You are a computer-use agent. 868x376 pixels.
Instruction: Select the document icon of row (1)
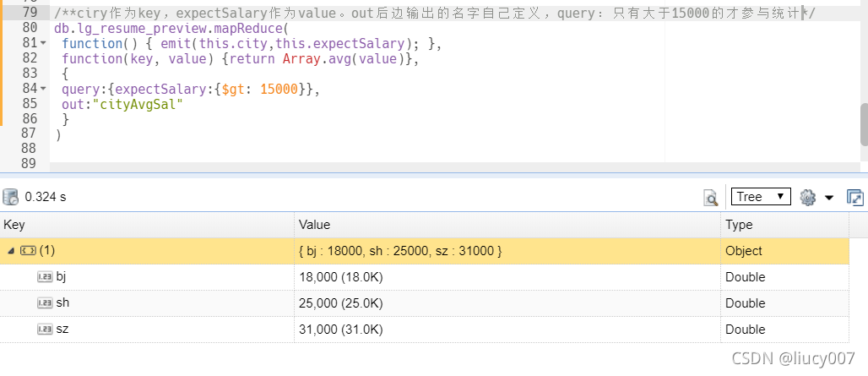(28, 251)
